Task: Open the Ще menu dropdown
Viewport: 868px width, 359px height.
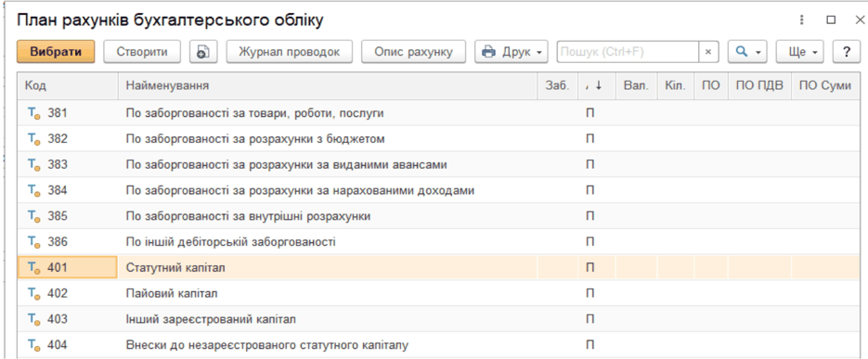Action: (x=800, y=52)
